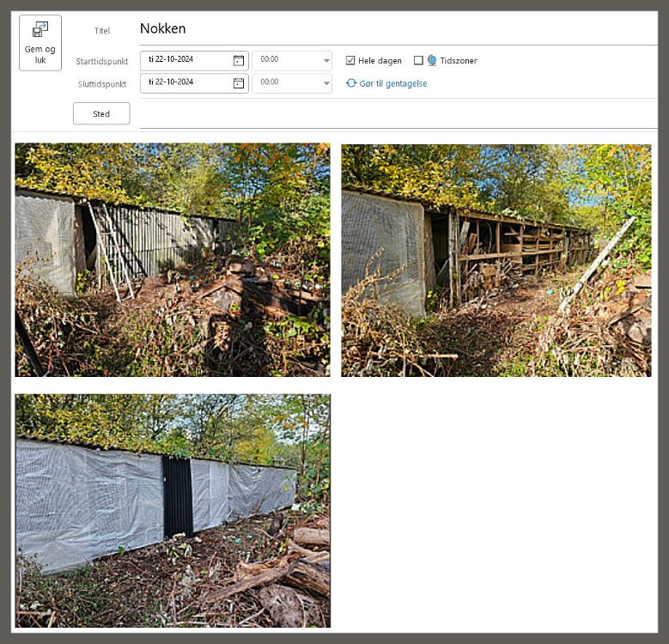
Task: Click the globe icon beside Tidszoner
Action: [432, 61]
